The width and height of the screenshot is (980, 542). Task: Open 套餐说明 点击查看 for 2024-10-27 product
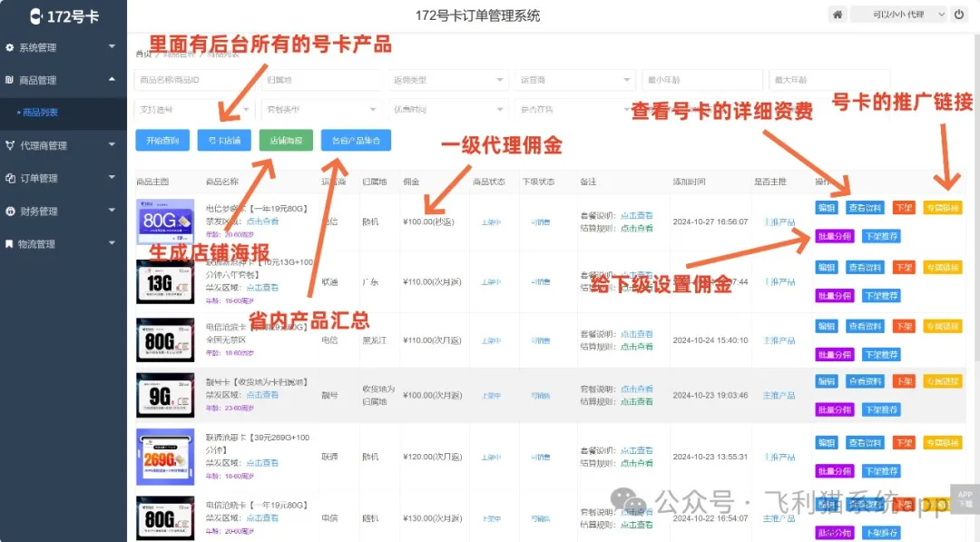637,215
